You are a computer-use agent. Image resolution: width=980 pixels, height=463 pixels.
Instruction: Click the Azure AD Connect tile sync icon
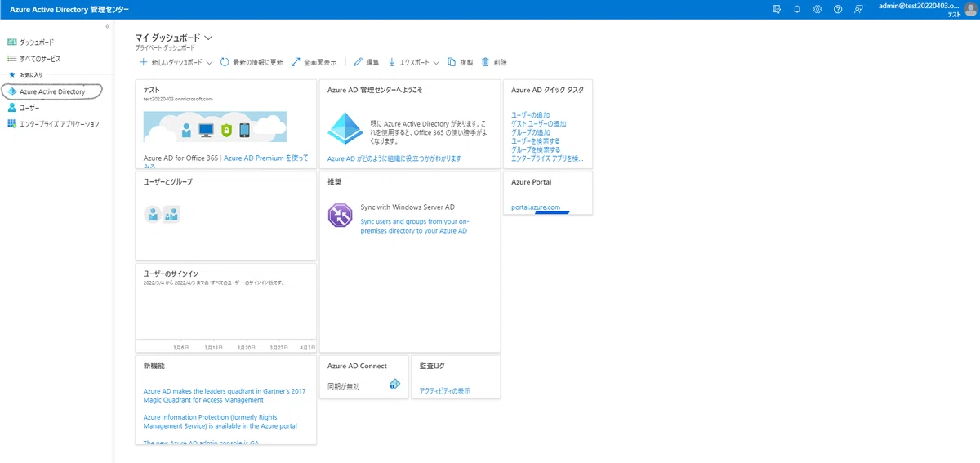point(394,384)
